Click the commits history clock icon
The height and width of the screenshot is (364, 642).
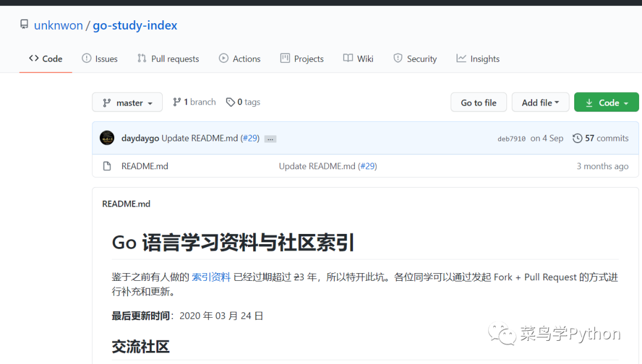click(x=577, y=138)
